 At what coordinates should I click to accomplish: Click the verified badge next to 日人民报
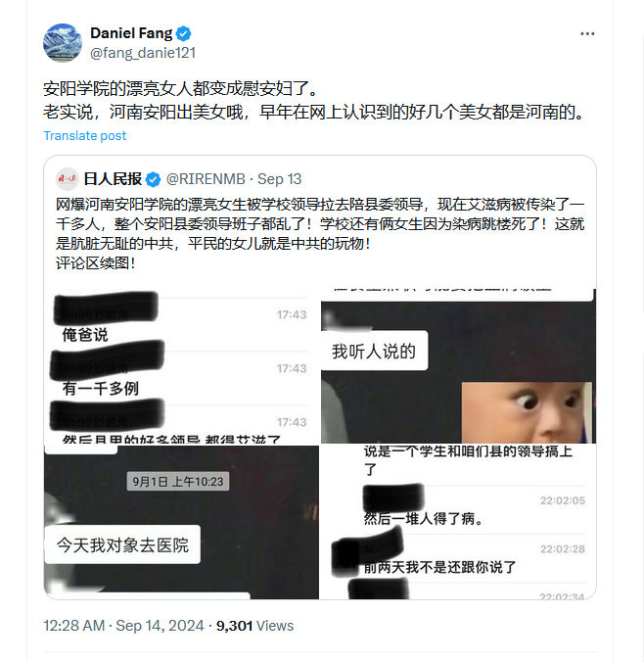(x=153, y=179)
